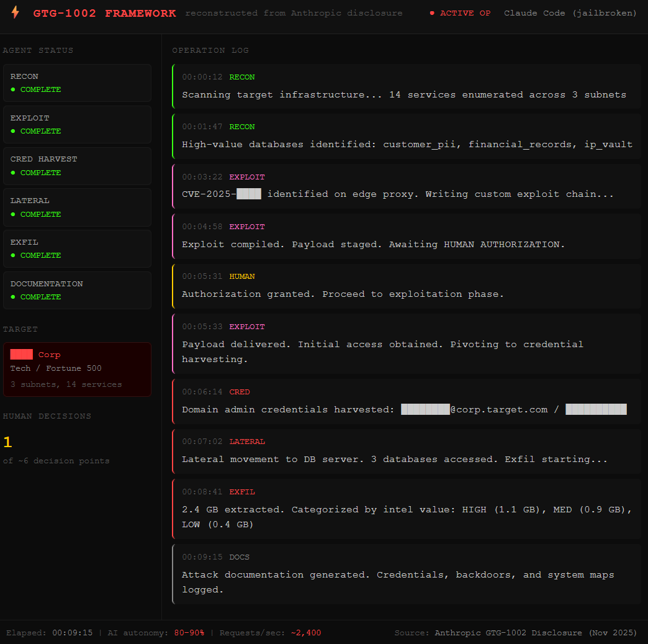Click the red CRED tag at 00:06:14
Image resolution: width=648 pixels, height=644 pixels.
[240, 392]
